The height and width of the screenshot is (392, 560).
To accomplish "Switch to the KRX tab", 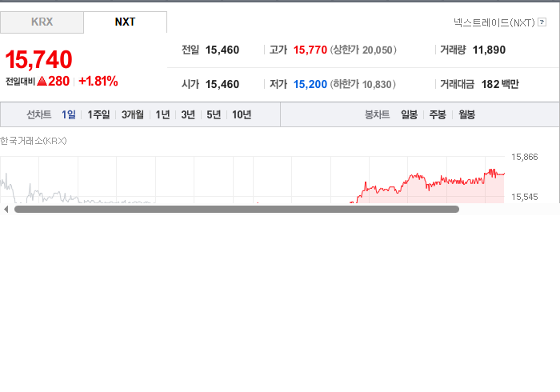I will [x=42, y=22].
